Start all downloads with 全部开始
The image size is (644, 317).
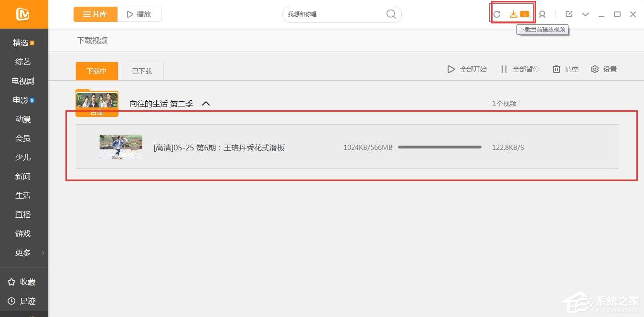click(x=467, y=69)
